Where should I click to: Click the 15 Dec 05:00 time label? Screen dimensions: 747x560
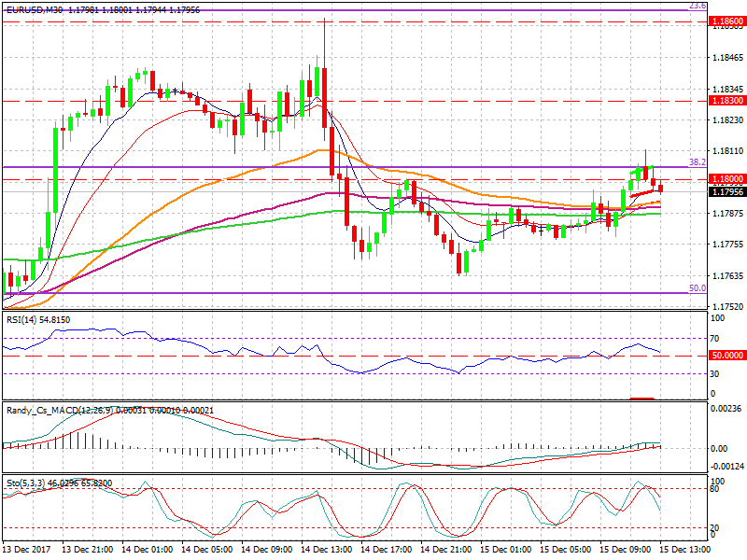coord(566,549)
